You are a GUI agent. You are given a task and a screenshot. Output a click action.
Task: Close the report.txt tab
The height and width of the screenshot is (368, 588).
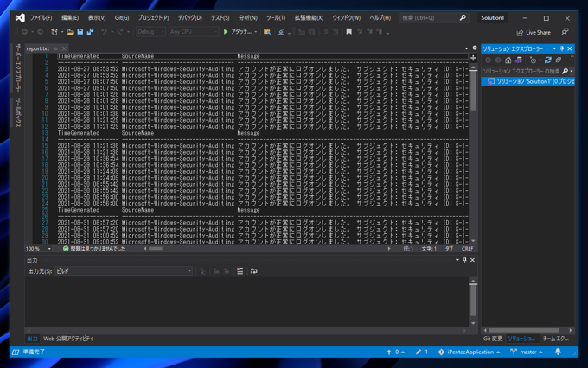click(x=64, y=48)
